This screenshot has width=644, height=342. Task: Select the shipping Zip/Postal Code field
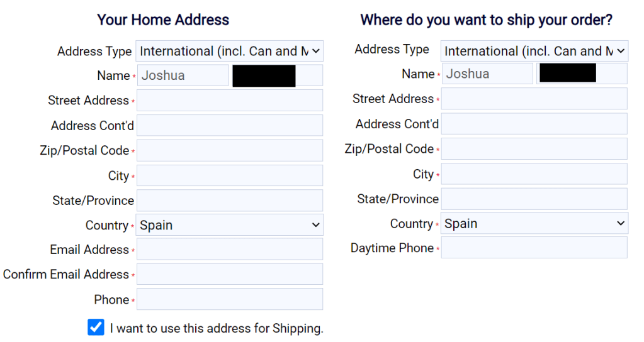[x=534, y=149]
